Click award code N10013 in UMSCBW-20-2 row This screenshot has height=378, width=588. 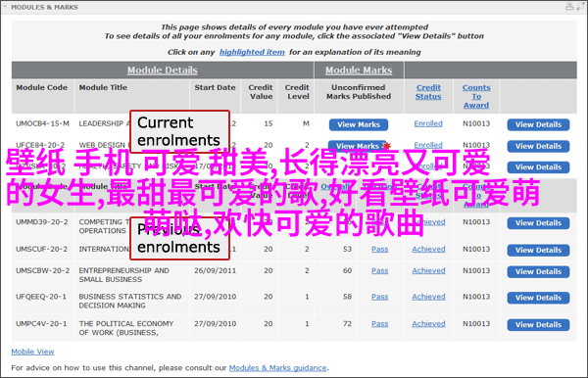[476, 270]
